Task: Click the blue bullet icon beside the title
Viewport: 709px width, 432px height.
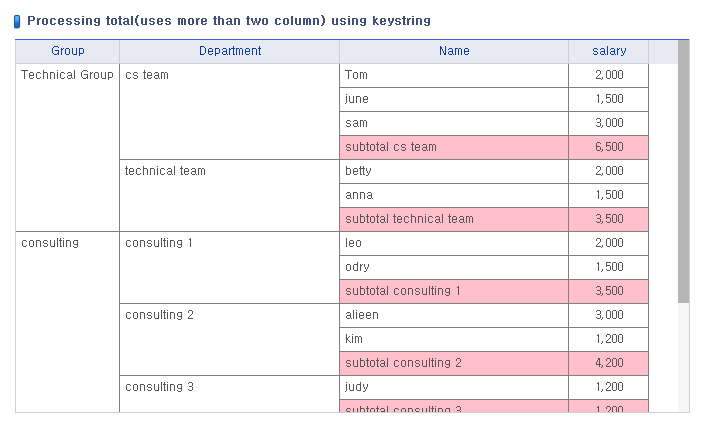Action: tap(17, 21)
